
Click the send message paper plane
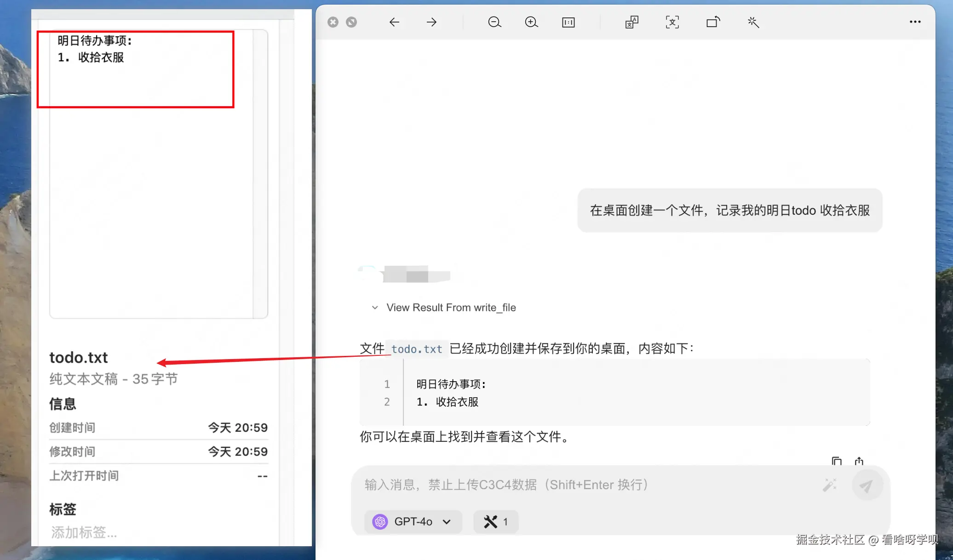coord(867,486)
